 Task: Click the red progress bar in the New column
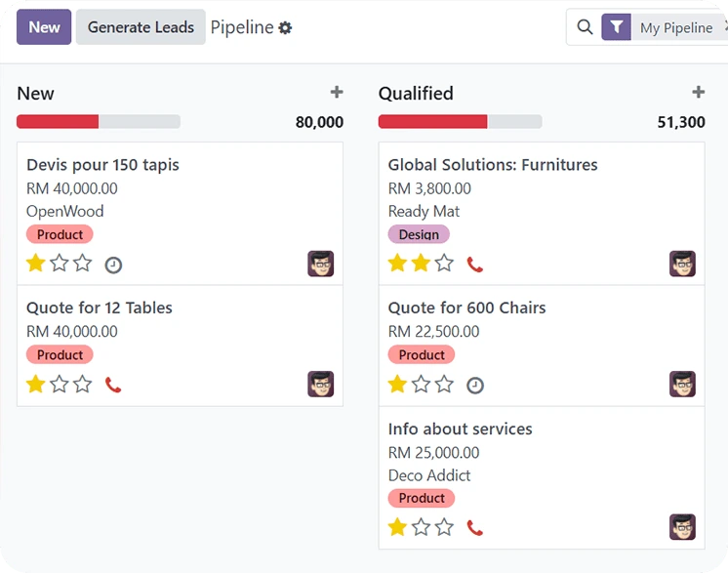pos(58,122)
